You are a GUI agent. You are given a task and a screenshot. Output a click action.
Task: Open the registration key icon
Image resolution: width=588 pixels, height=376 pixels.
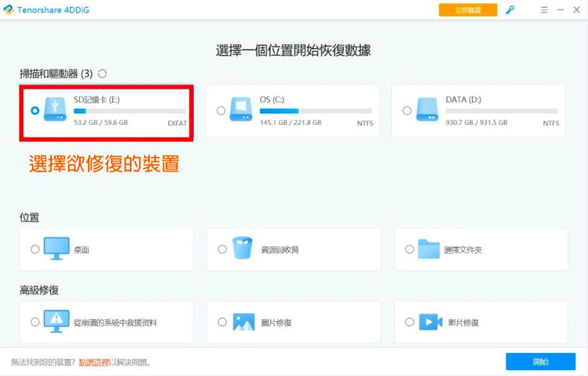coord(510,10)
